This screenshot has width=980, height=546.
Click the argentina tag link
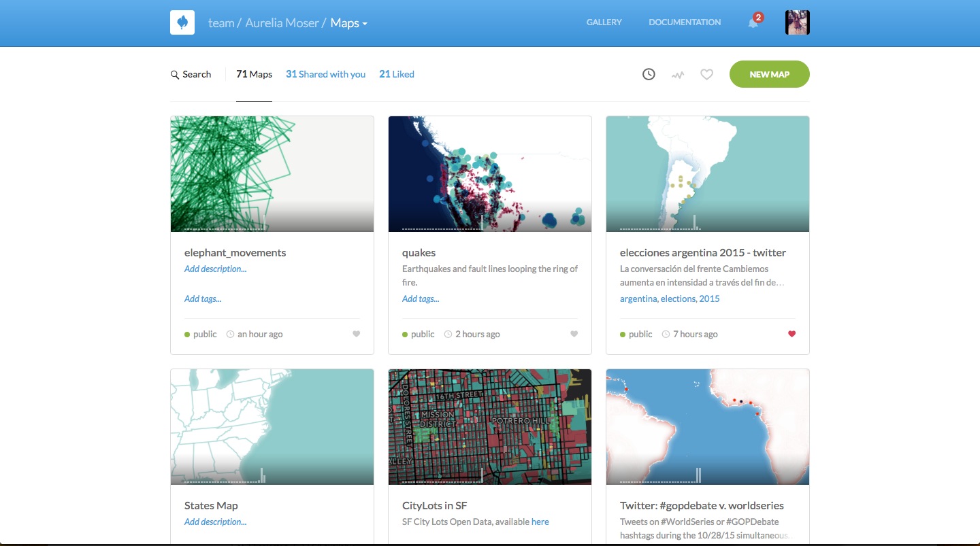[638, 299]
